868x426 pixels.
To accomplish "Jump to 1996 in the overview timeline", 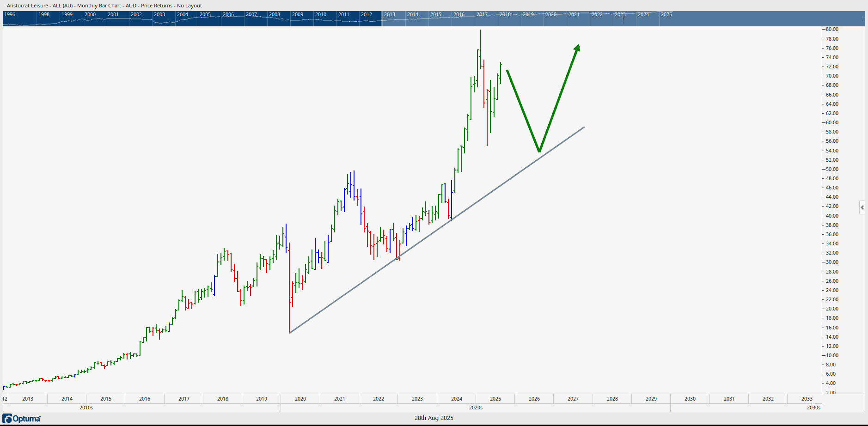I will [10, 14].
